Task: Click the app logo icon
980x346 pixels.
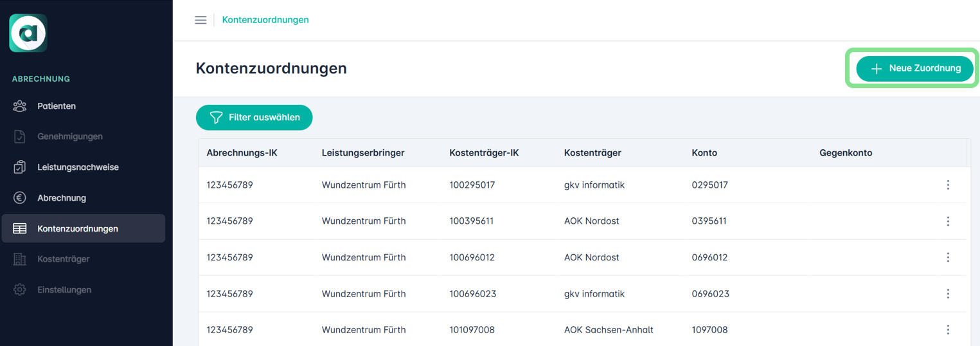Action: (x=28, y=33)
